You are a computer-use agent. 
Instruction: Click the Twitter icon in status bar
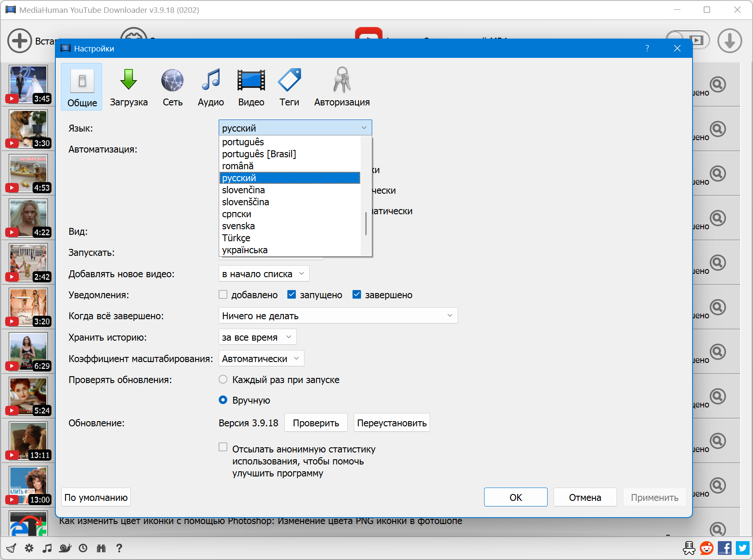point(743,548)
